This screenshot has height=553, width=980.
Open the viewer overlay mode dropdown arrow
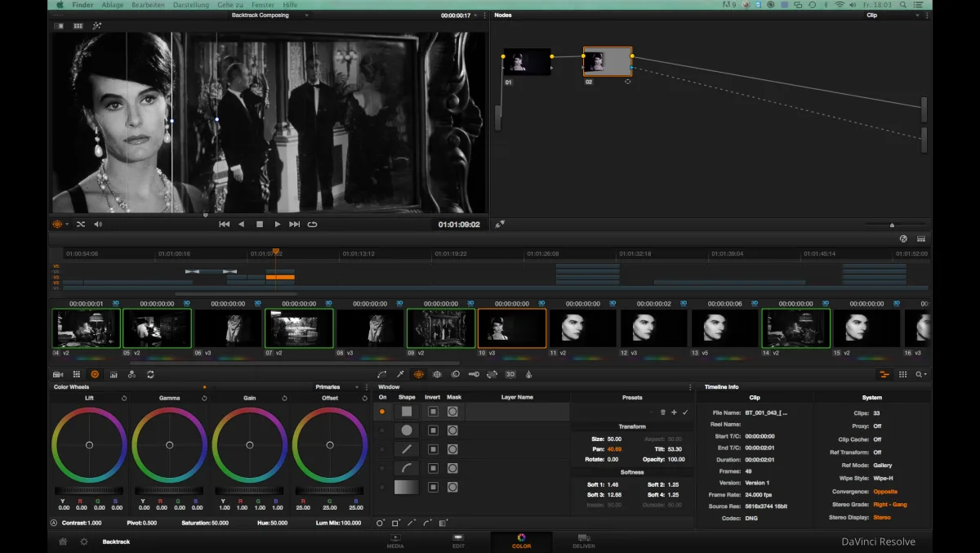[68, 224]
